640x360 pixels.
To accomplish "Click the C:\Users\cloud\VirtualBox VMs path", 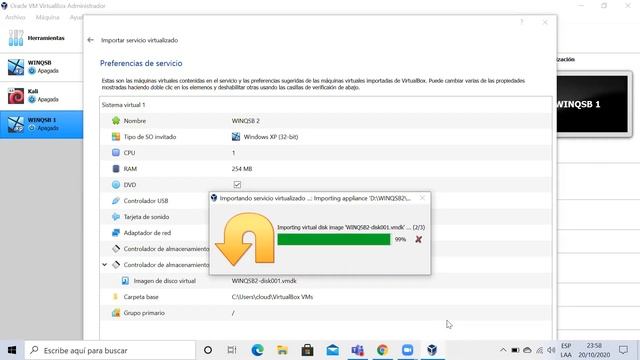I will pos(272,297).
